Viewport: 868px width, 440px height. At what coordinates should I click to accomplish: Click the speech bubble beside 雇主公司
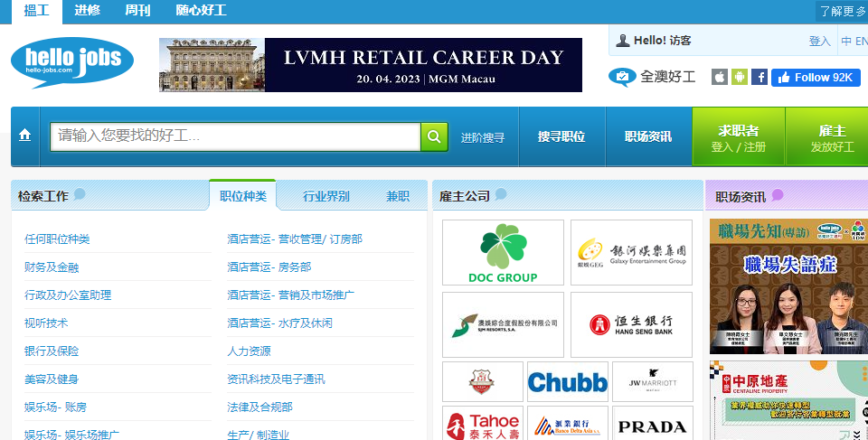pyautogui.click(x=501, y=193)
